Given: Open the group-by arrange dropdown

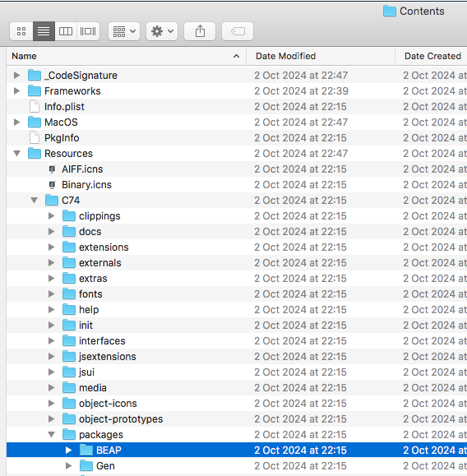Looking at the screenshot, I should (x=124, y=31).
